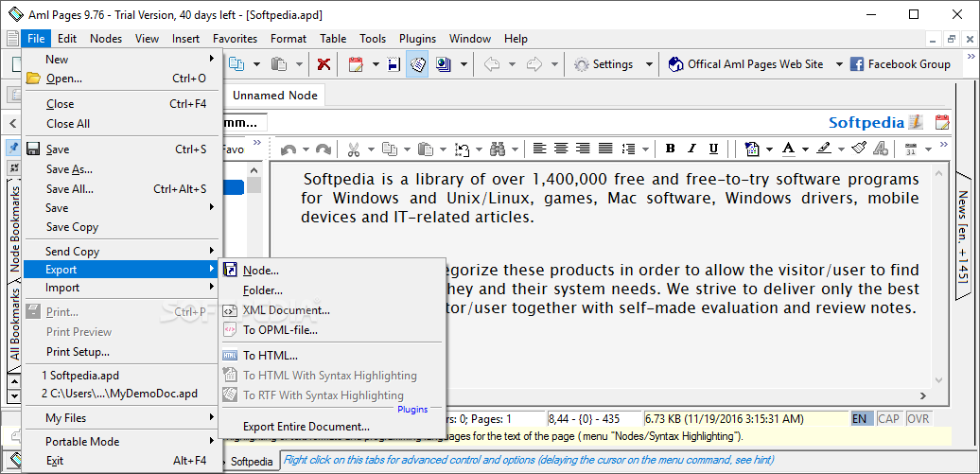Expand the Portable Mode submenu
980x474 pixels.
123,442
